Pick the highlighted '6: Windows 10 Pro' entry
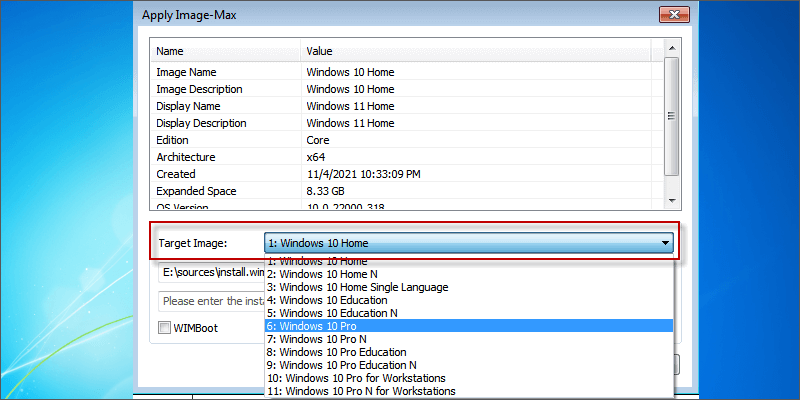Viewport: 800px width, 400px height. click(x=469, y=326)
